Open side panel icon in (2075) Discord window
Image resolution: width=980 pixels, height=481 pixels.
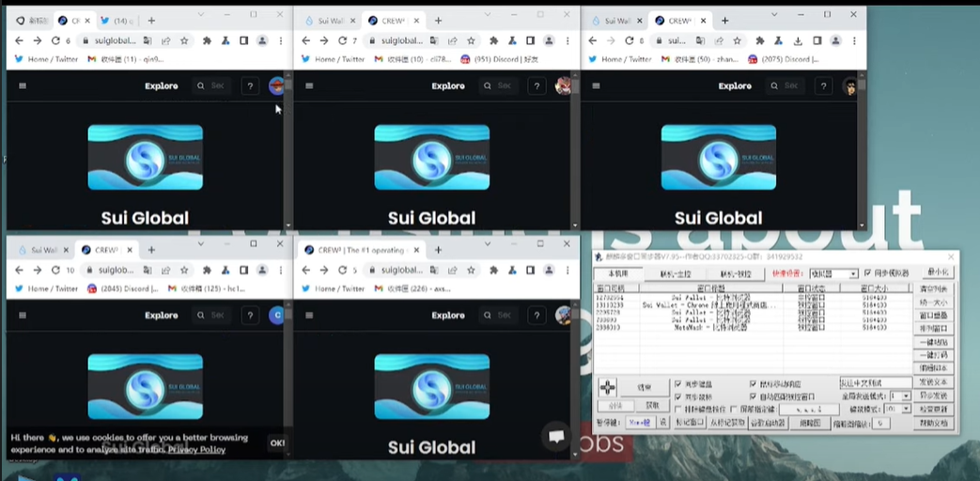pyautogui.click(x=817, y=40)
